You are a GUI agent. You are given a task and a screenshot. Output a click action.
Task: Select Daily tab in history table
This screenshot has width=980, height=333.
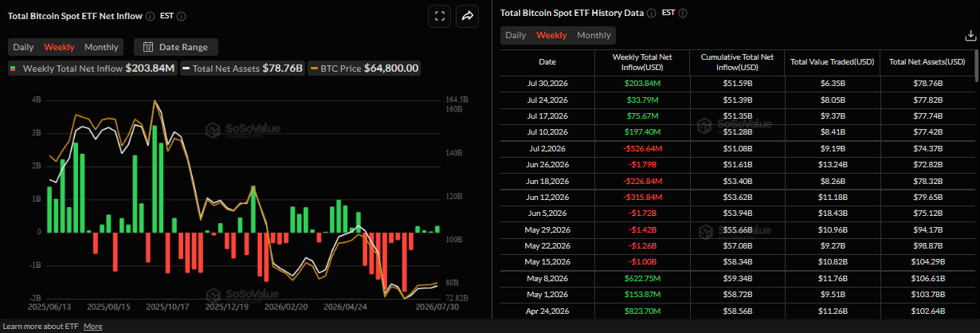click(515, 35)
